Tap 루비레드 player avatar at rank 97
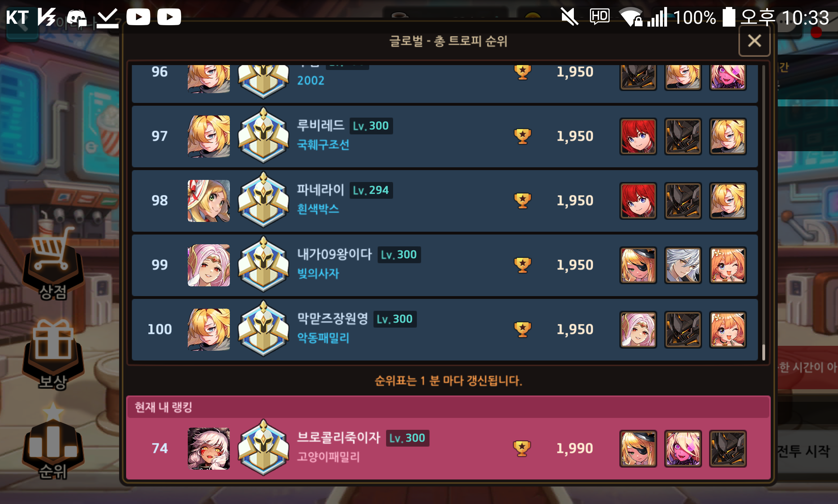The image size is (838, 504). pyautogui.click(x=209, y=136)
